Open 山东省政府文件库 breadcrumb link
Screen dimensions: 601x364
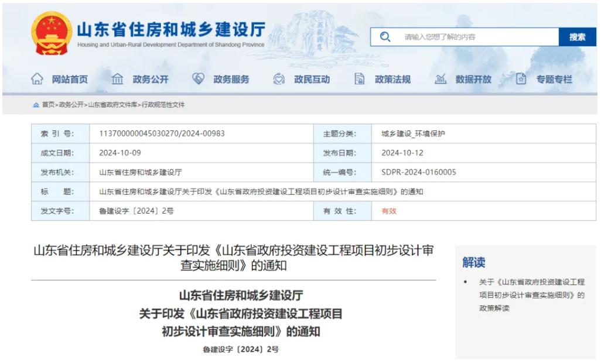point(112,105)
